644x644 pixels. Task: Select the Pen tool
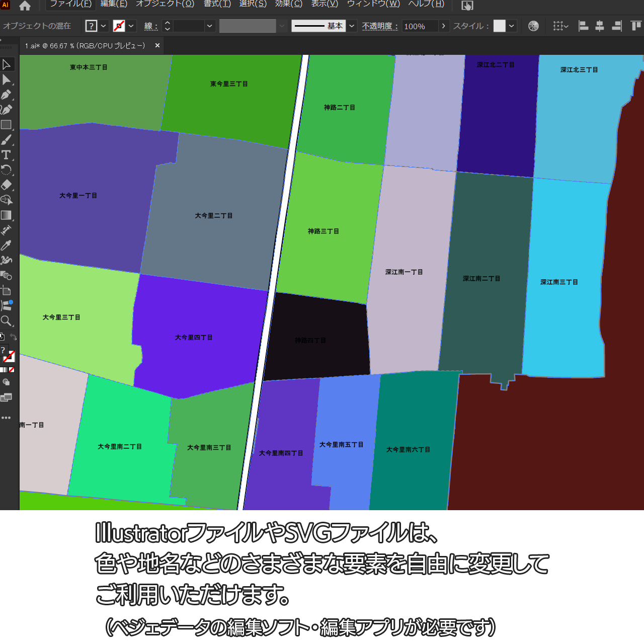(x=7, y=95)
